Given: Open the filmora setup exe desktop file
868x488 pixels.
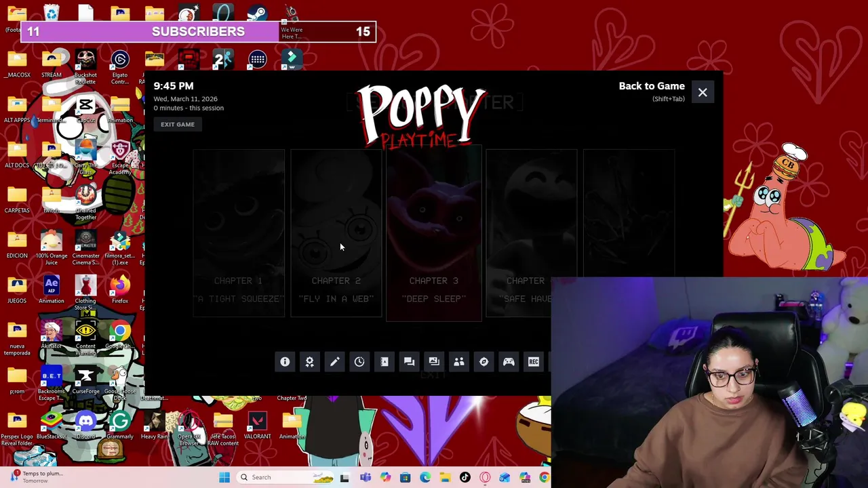Looking at the screenshot, I should point(120,248).
